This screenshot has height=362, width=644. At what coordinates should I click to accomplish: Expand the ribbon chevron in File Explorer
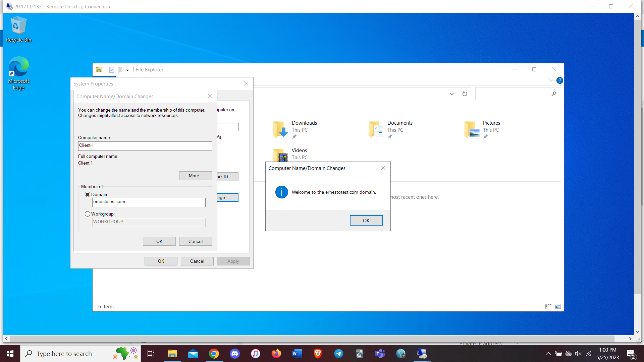[551, 80]
